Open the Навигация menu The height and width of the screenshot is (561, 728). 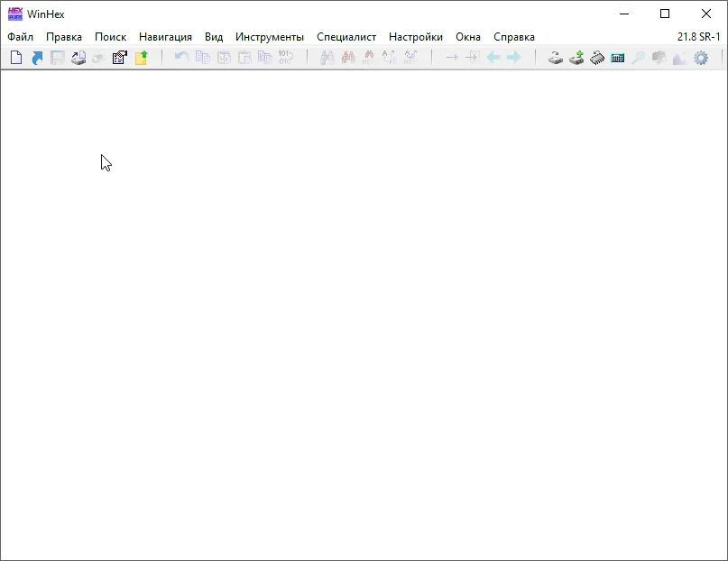tap(165, 37)
